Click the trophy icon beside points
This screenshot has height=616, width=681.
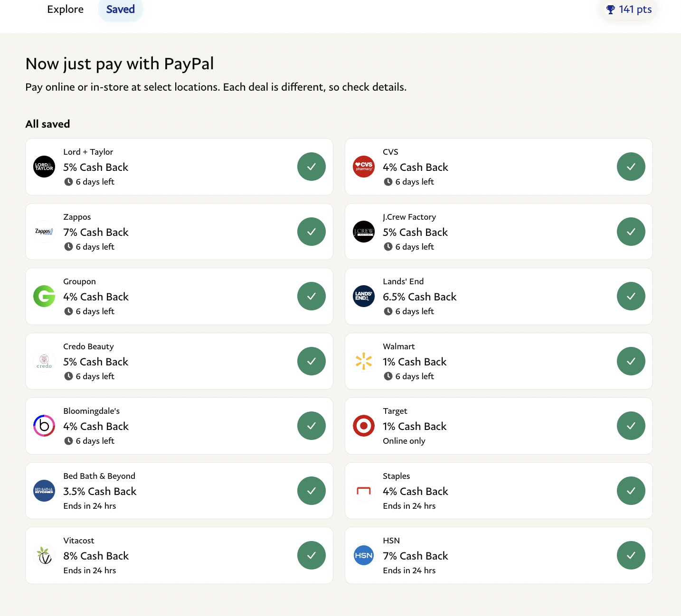[x=611, y=9]
